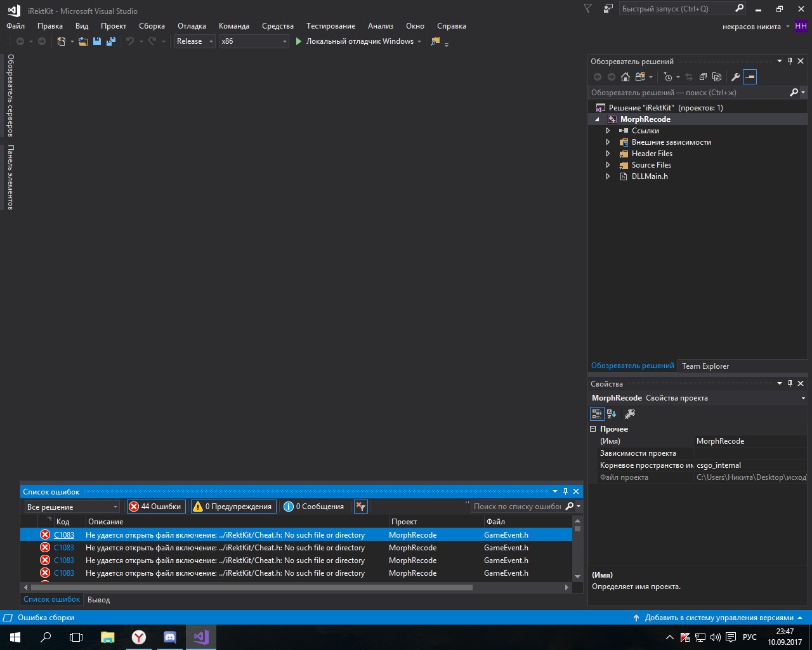Toggle the 0 Messages filter
The image size is (812, 650).
[x=314, y=507]
